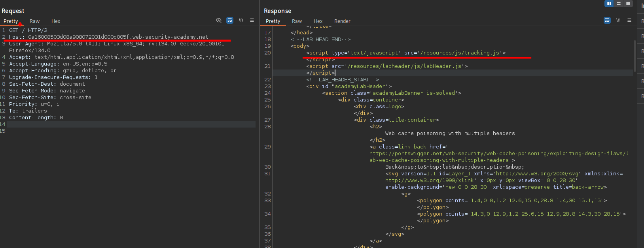Screen dimensions: 644x248
Task: Click the 'Content-Length: 0' header line
Action: point(36,118)
